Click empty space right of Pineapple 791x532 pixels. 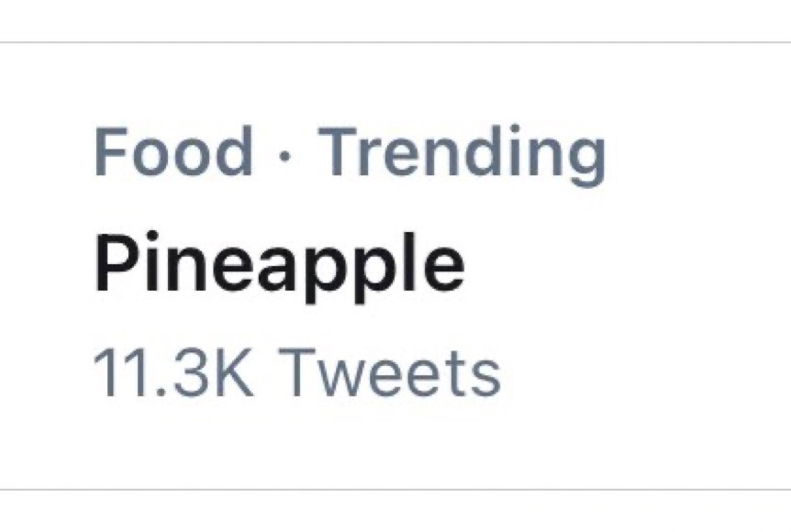tap(624, 266)
